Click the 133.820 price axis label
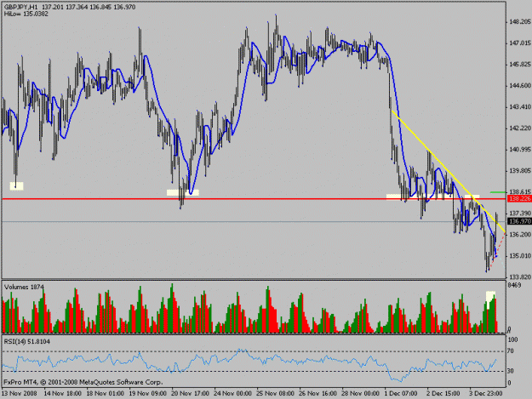 click(519, 277)
